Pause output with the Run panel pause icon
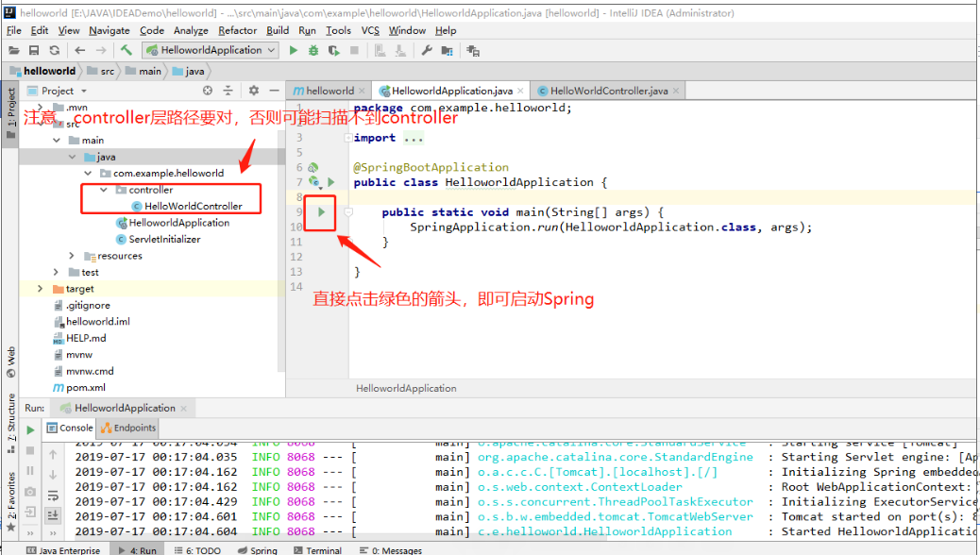 pyautogui.click(x=30, y=471)
